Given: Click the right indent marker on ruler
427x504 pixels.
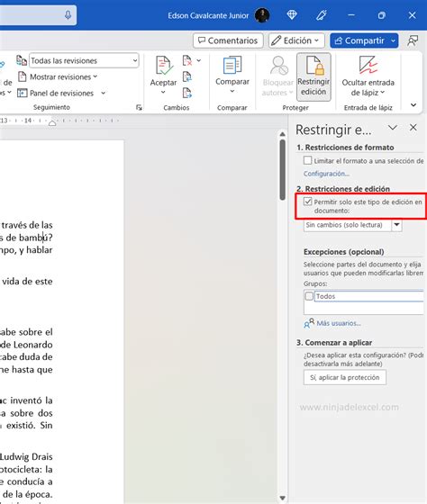Looking at the screenshot, I should pos(52,122).
